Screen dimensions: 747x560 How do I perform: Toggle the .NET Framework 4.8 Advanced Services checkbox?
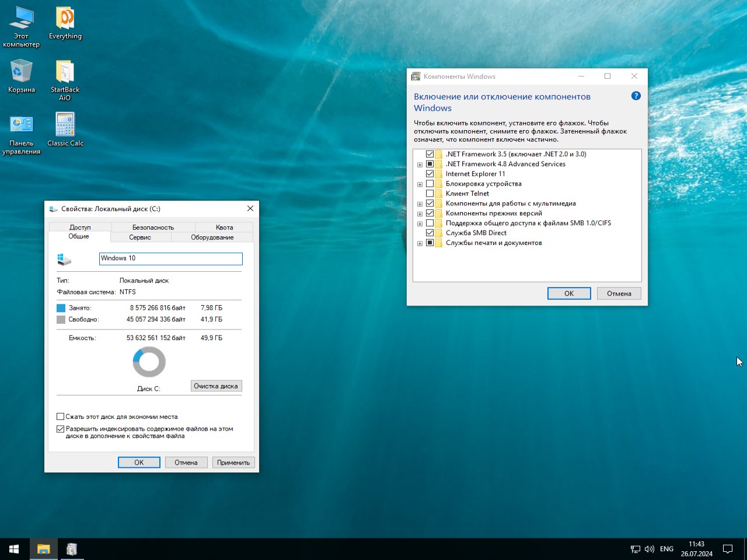pyautogui.click(x=430, y=164)
